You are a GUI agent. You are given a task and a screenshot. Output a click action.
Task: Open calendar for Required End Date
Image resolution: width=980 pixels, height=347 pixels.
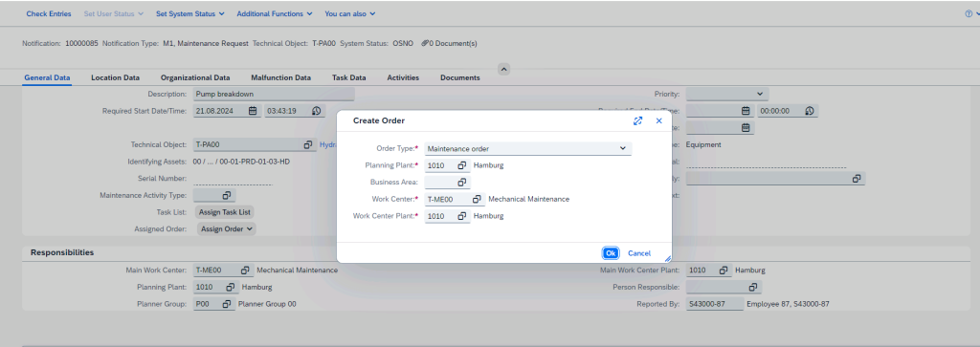click(x=746, y=111)
